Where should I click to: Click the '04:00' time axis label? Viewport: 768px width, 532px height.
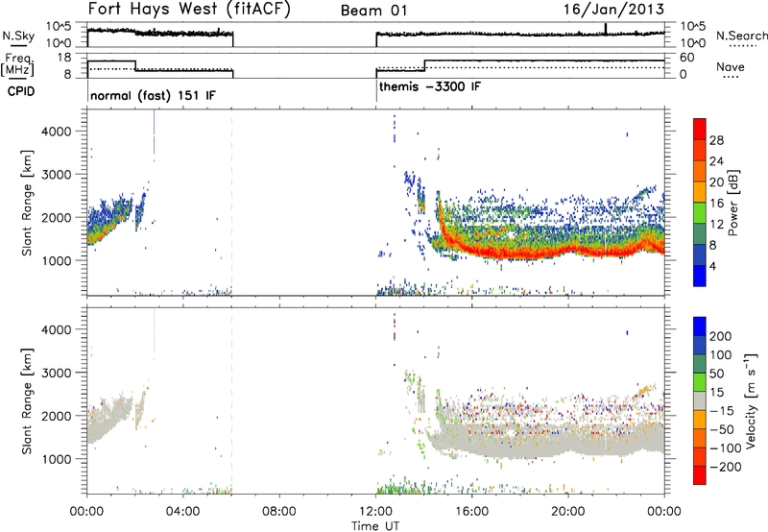click(x=182, y=512)
